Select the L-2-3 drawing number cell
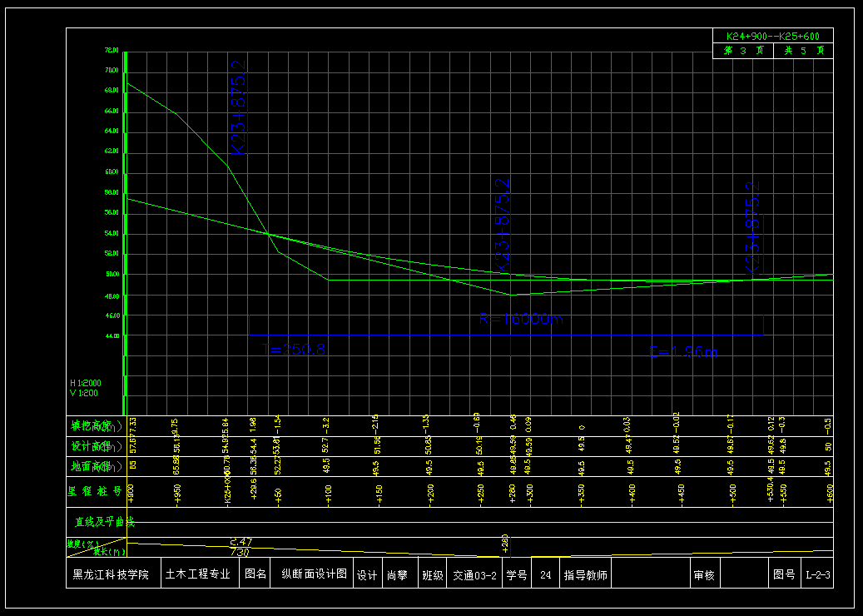 tap(817, 574)
